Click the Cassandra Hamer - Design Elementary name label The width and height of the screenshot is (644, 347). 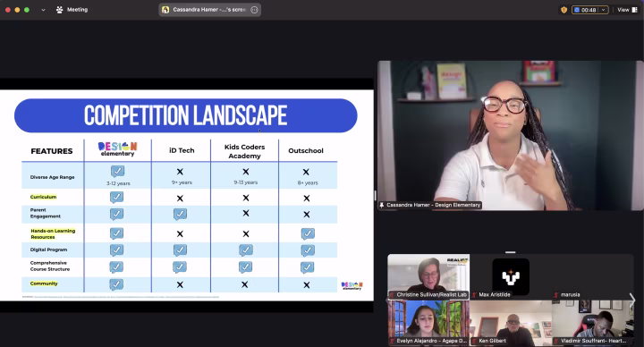tap(433, 205)
